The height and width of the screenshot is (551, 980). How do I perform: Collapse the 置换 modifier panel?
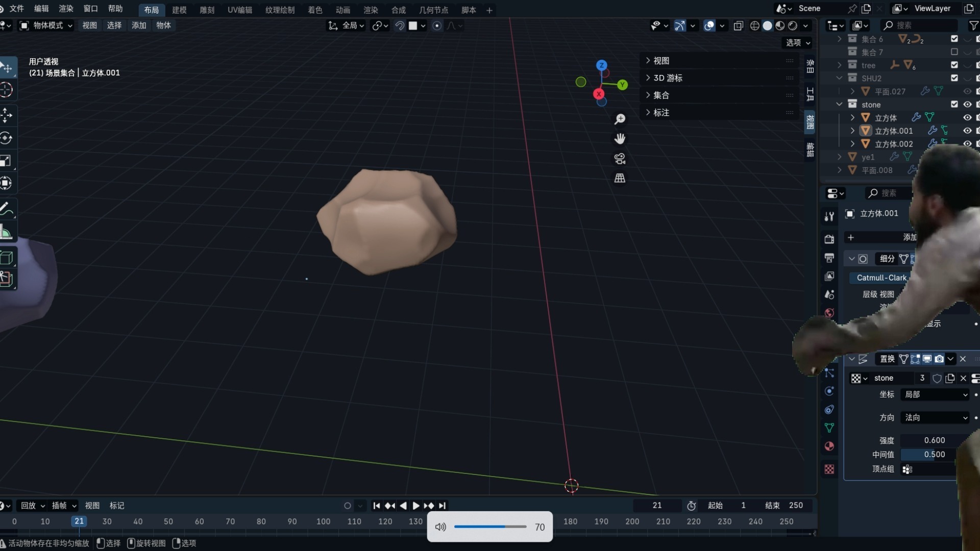(851, 359)
